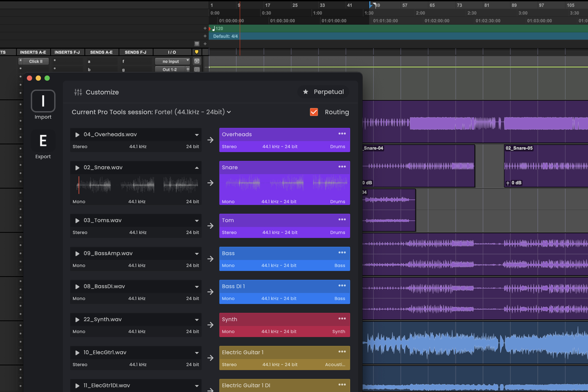Play preview of 04_Overheads.wav

click(x=77, y=135)
